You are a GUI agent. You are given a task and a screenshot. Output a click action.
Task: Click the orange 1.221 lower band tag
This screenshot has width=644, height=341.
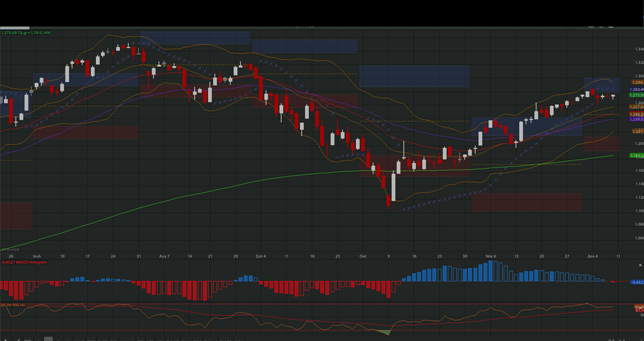click(638, 131)
